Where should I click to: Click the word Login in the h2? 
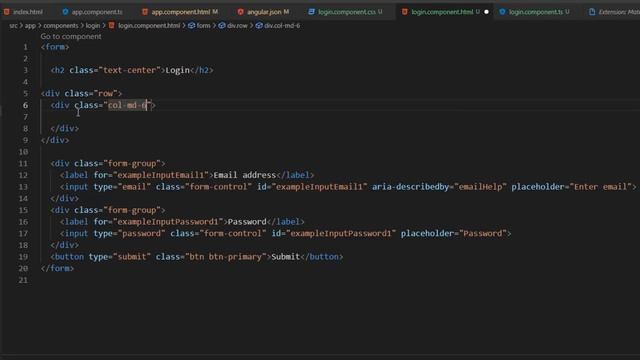178,70
